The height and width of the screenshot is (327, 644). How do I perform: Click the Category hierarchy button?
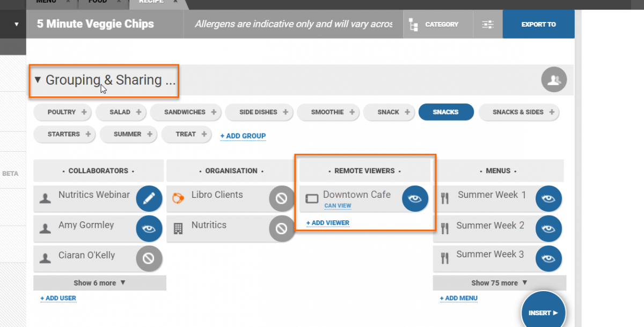tap(434, 25)
